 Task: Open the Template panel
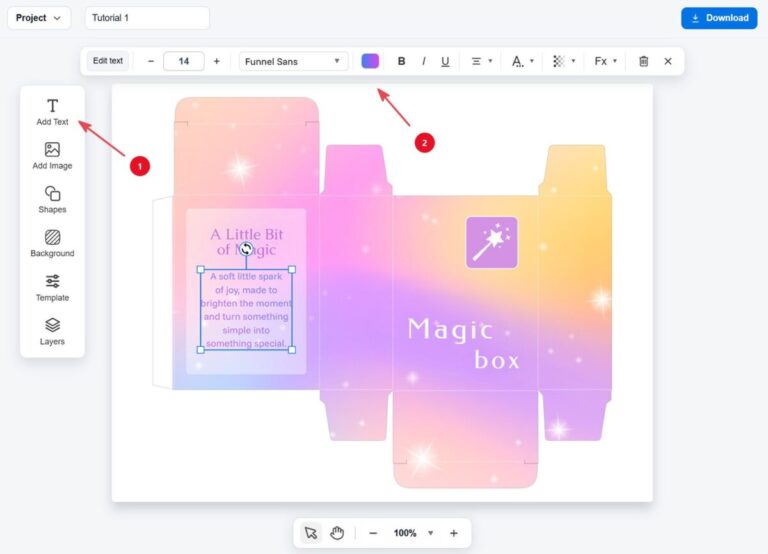tap(52, 288)
